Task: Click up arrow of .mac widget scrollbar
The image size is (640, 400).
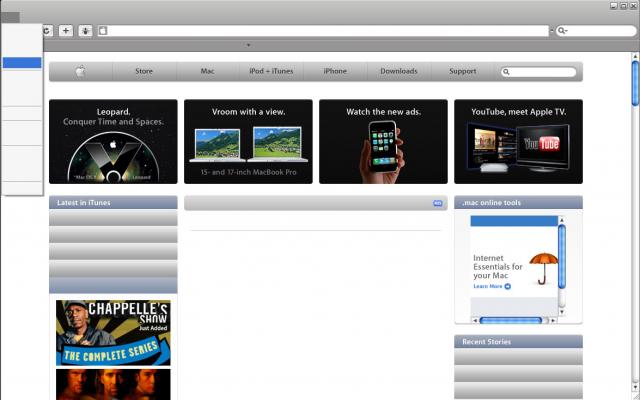Action: tap(562, 220)
